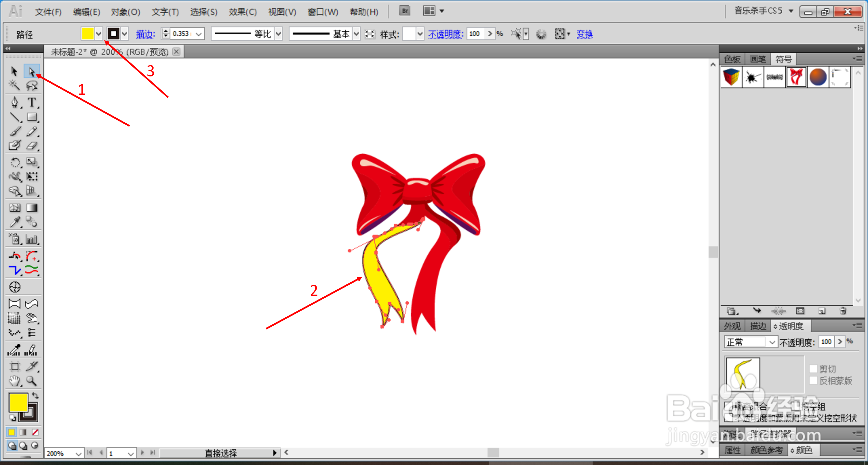Select the Pen tool
This screenshot has height=465, width=868.
tap(14, 102)
